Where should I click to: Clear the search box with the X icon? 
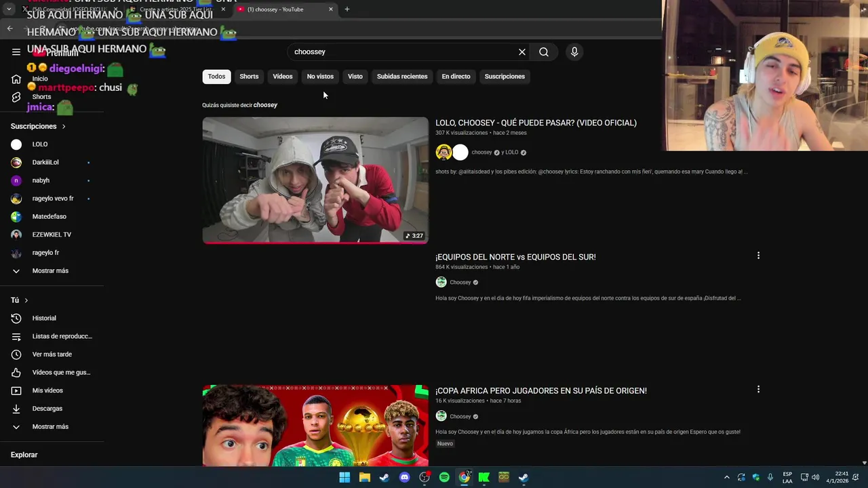tap(522, 52)
